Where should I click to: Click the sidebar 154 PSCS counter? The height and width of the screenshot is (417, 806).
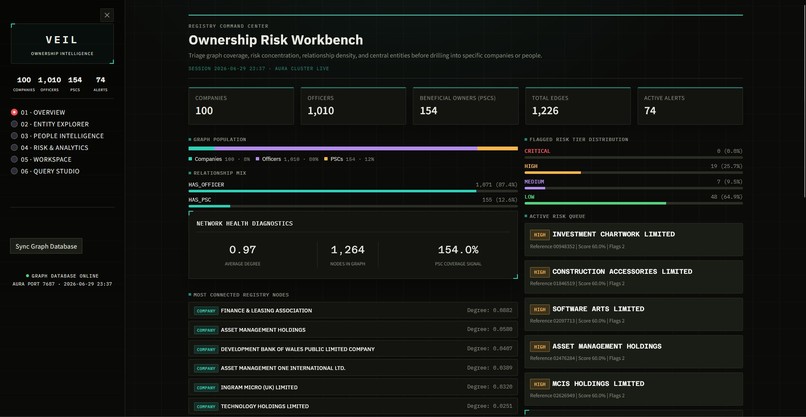[x=75, y=83]
